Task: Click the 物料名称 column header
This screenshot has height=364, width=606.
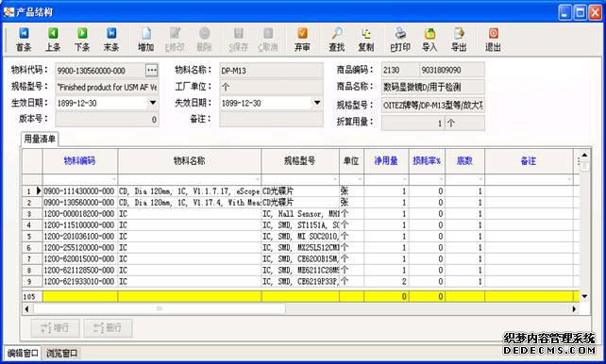Action: [x=190, y=160]
